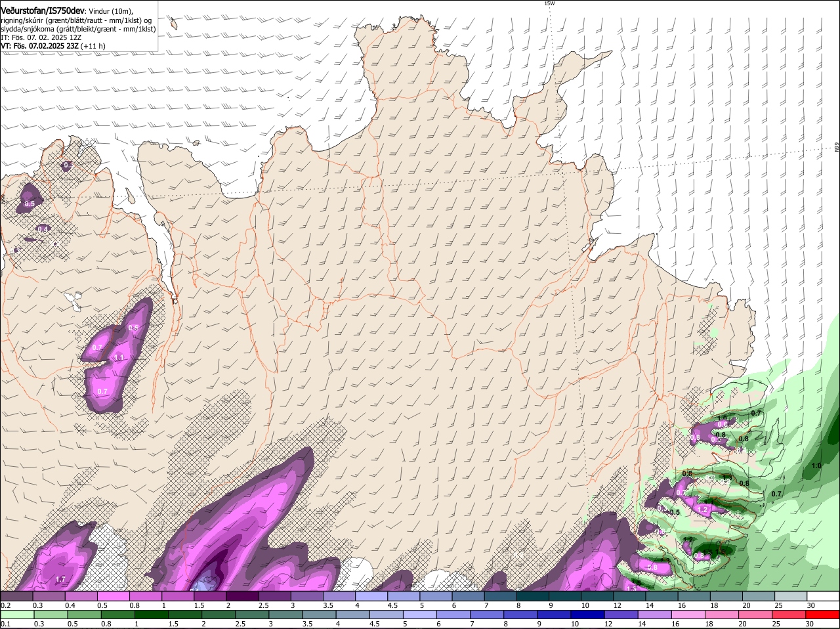The height and width of the screenshot is (629, 840).
Task: Click the pure red swatch labeled 30, lower row
Action: coord(824,615)
